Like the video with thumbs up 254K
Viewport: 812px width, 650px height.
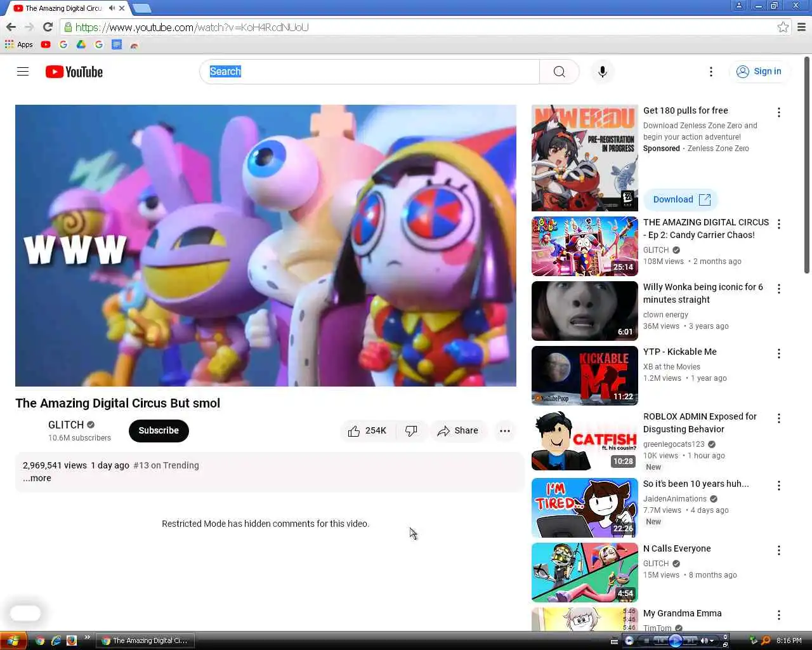pos(367,431)
